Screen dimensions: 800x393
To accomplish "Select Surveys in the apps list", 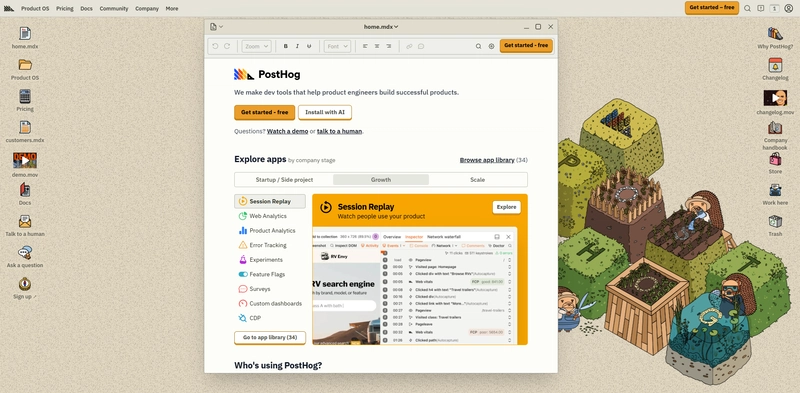I will [270, 289].
